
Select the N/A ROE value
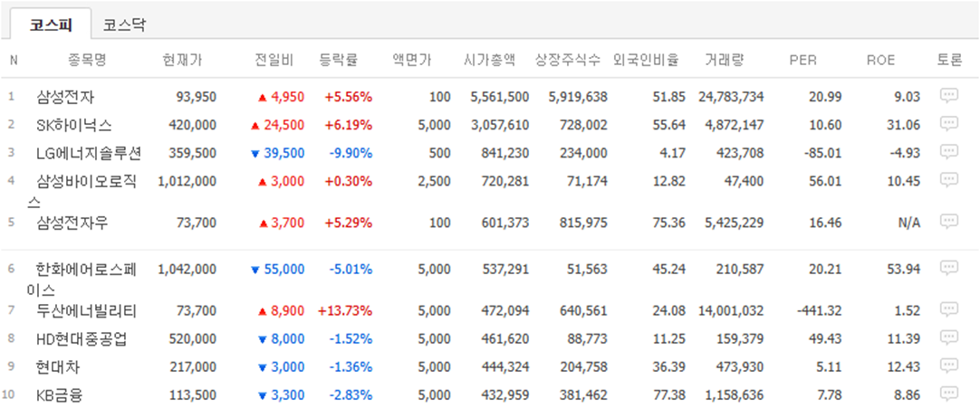(909, 223)
